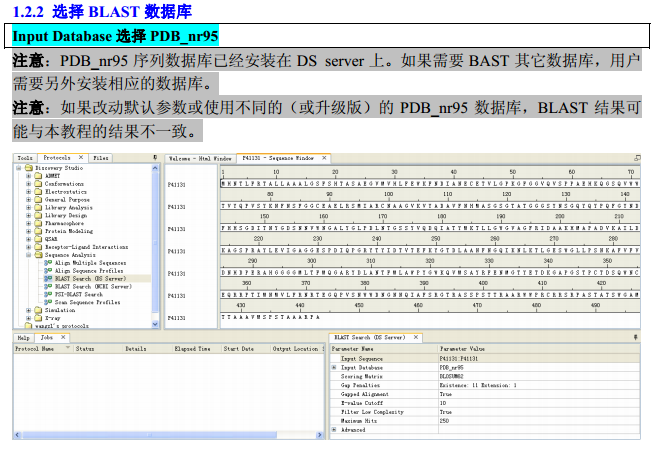The image size is (659, 471).
Task: Click the Maximum Hits value 250
Action: tap(444, 421)
